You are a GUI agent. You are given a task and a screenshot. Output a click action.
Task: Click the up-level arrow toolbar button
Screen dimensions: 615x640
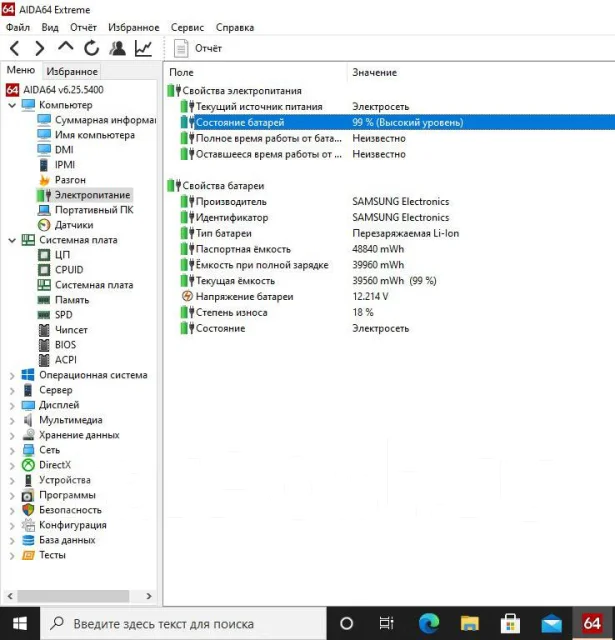tap(65, 46)
